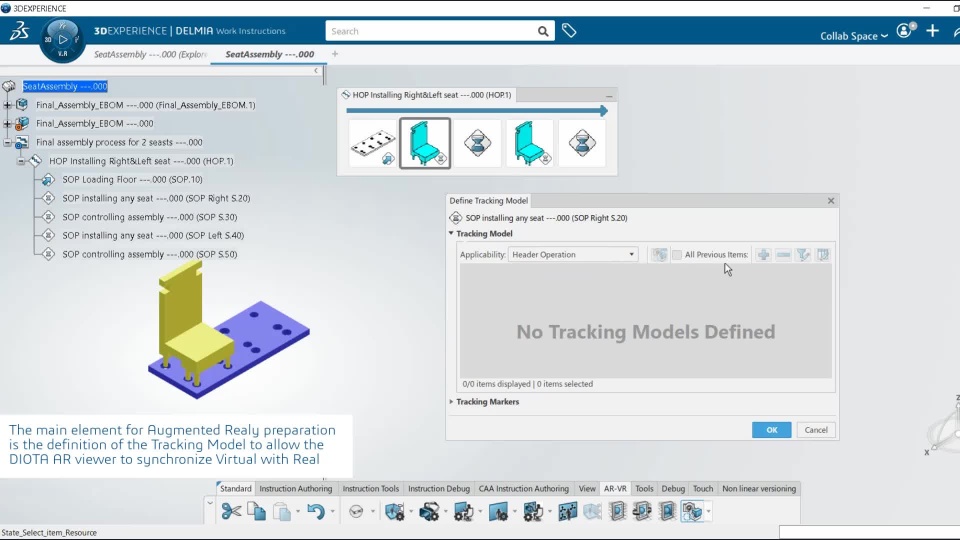Minimize the HOP Installing panel
960x540 pixels.
coord(609,96)
